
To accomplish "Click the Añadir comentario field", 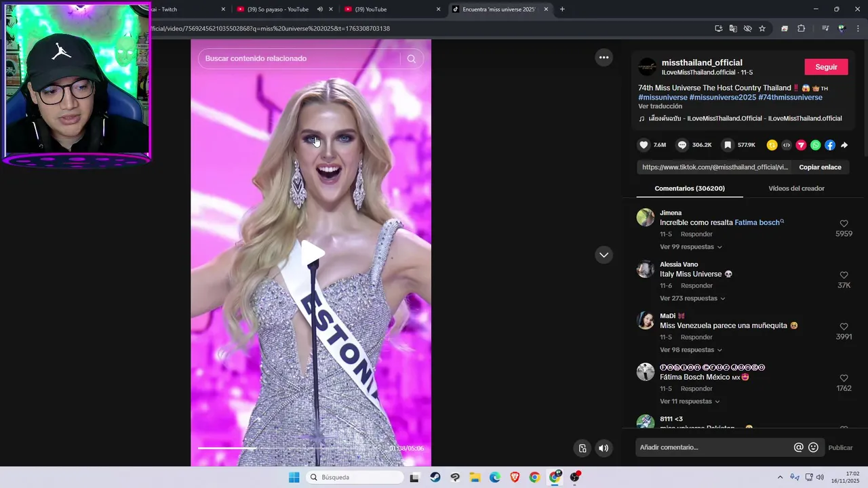I will 715,447.
